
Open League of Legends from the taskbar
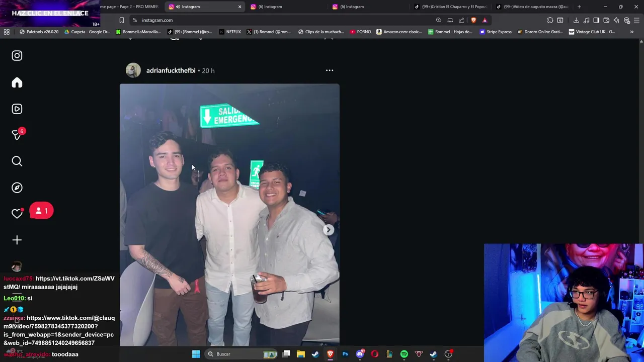[389, 354]
